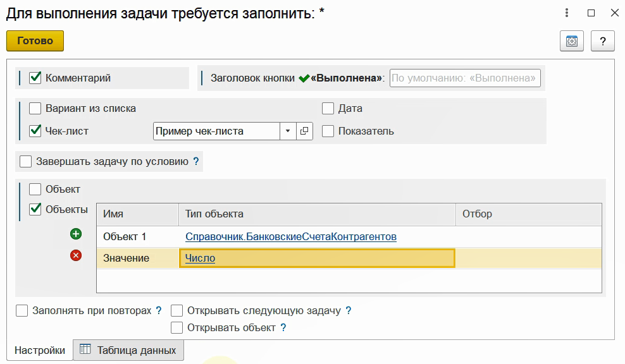Click help hint beside «Завершать задачу по условию»

196,162
